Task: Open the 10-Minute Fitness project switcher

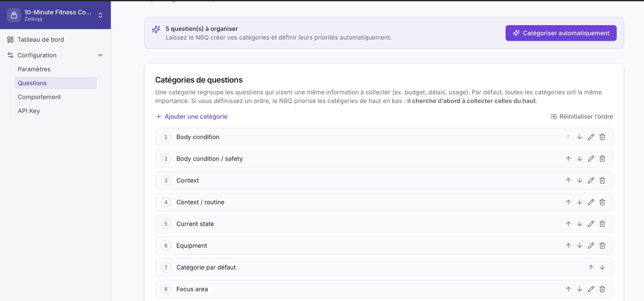Action: pyautogui.click(x=100, y=15)
